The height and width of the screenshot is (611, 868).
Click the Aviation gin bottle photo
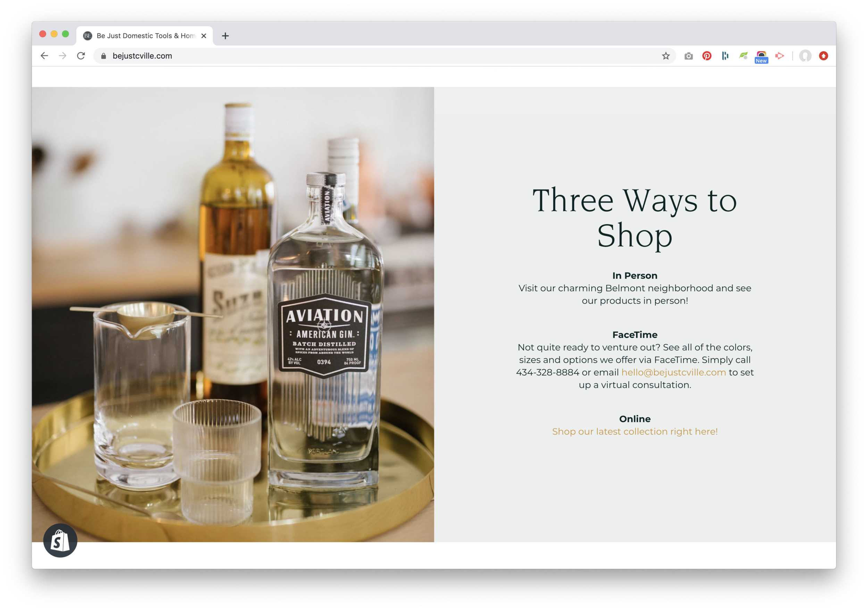pyautogui.click(x=233, y=314)
